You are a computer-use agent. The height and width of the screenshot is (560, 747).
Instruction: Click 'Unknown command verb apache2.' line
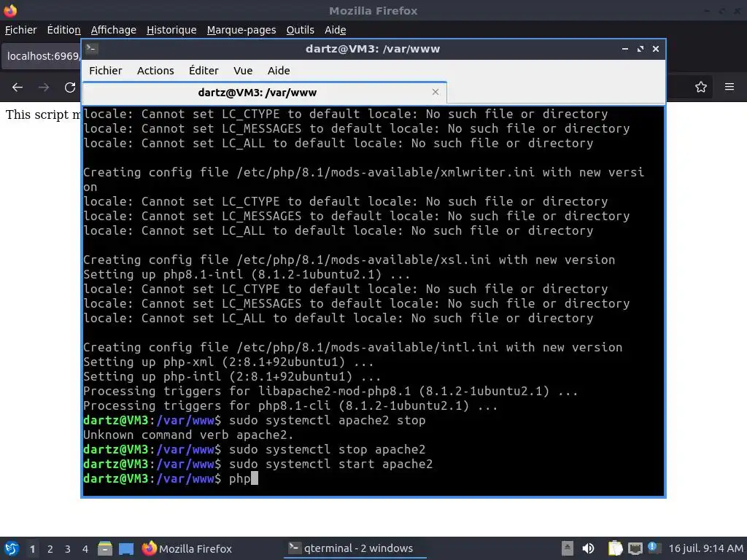[188, 435]
